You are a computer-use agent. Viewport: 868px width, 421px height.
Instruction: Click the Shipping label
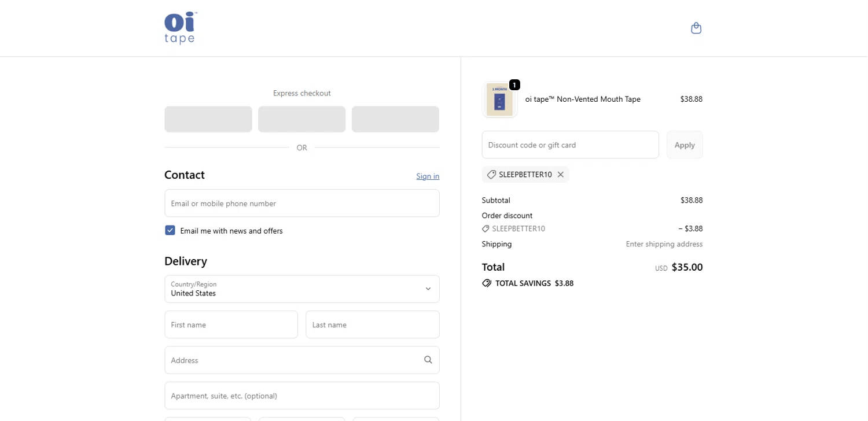click(x=496, y=244)
